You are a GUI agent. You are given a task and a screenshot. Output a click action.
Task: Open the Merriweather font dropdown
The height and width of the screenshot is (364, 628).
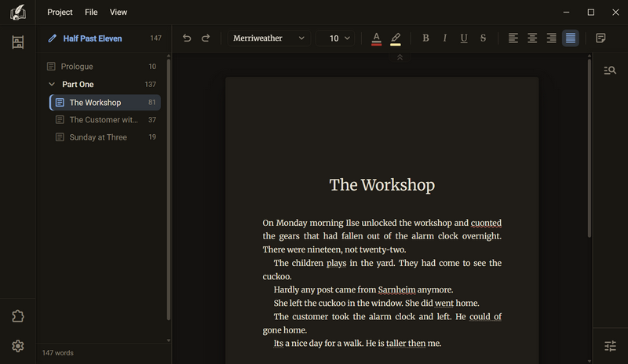[x=268, y=38]
